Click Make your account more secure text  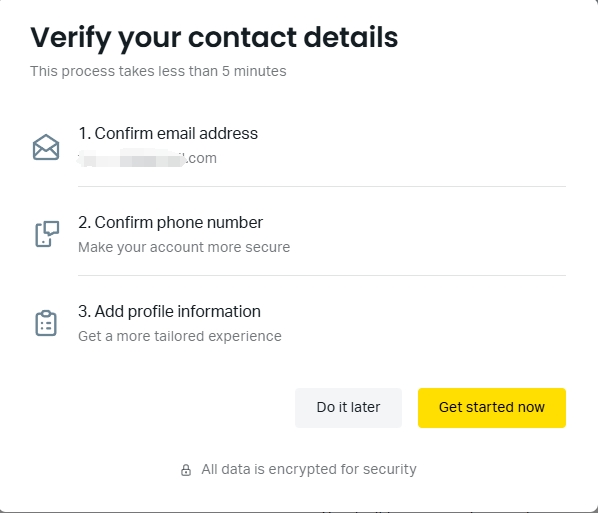coord(184,247)
